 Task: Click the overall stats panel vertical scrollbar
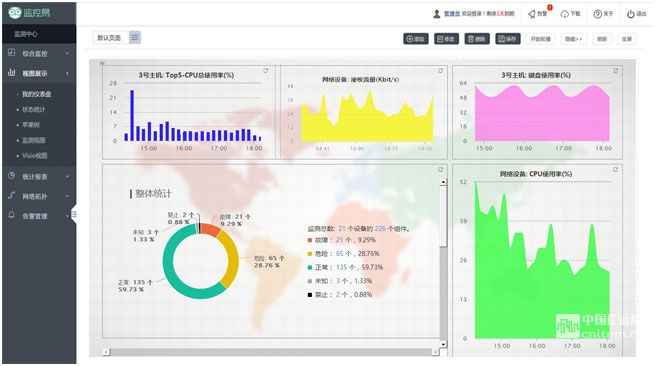click(443, 263)
